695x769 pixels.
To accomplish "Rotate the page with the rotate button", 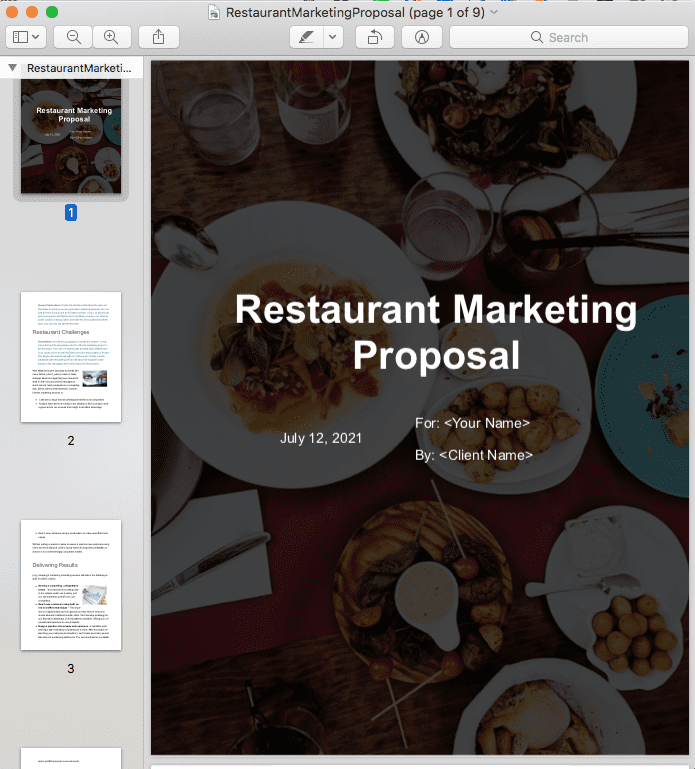I will point(374,37).
